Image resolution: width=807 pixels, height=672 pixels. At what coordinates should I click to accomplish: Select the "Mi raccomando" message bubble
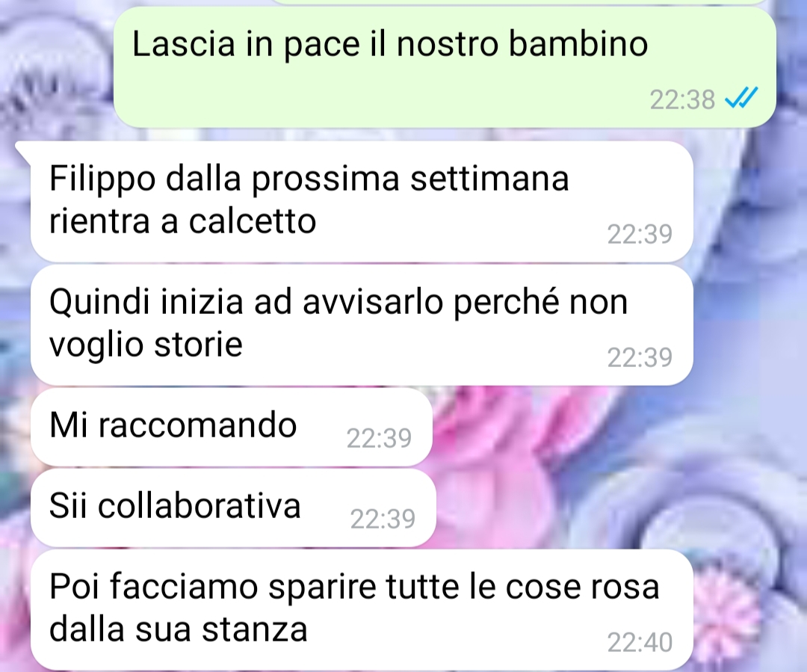click(x=232, y=427)
